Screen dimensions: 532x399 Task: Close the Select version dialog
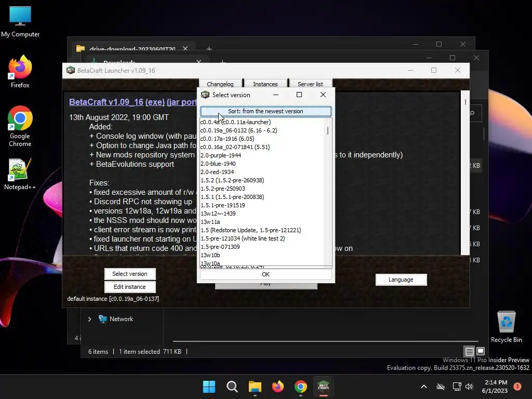[323, 95]
